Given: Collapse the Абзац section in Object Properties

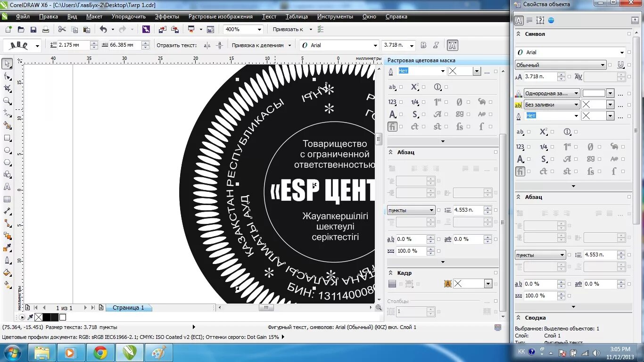Looking at the screenshot, I should pos(519,197).
